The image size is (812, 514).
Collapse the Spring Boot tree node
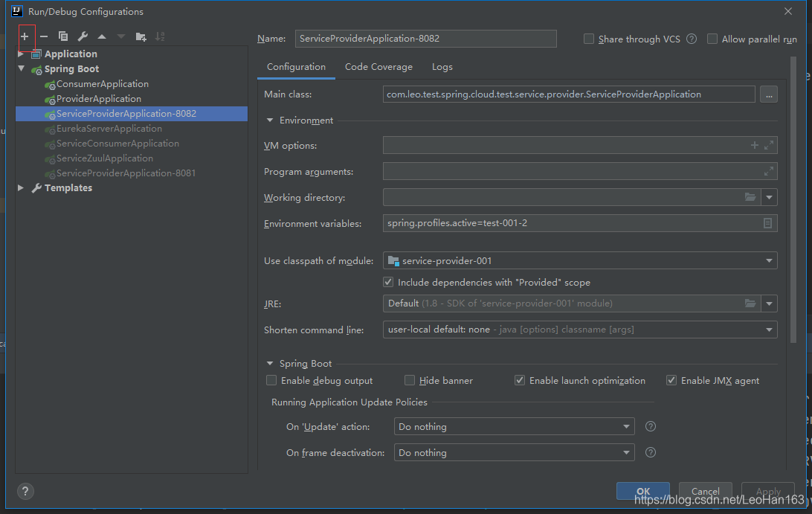click(x=21, y=68)
